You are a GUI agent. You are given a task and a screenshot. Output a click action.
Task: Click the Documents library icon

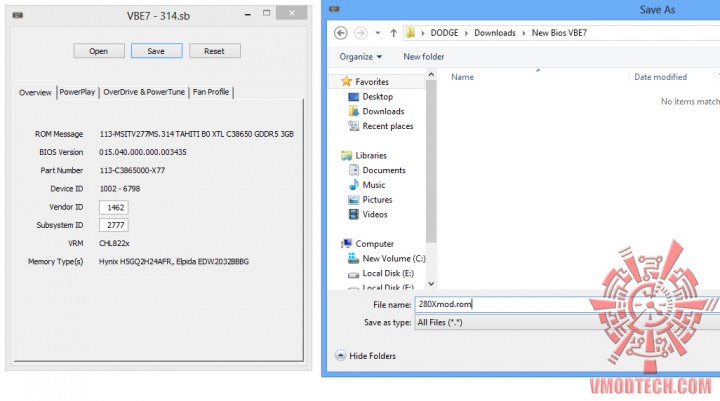coord(353,170)
